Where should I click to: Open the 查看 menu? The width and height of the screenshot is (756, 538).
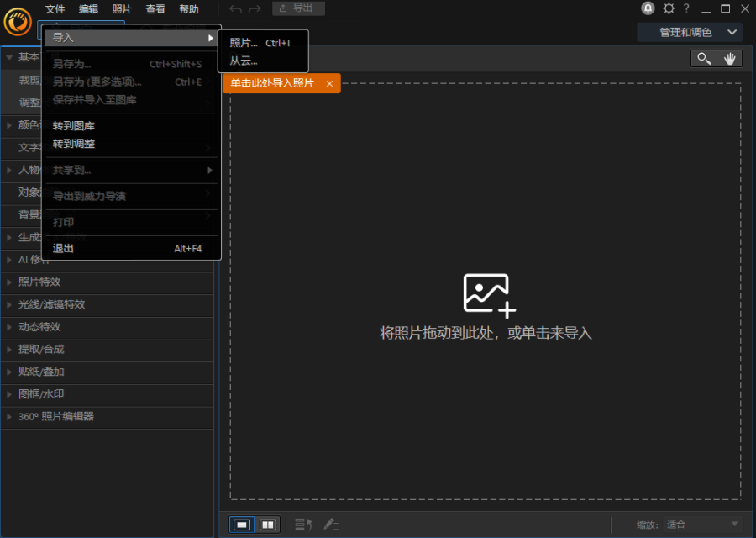pyautogui.click(x=155, y=9)
